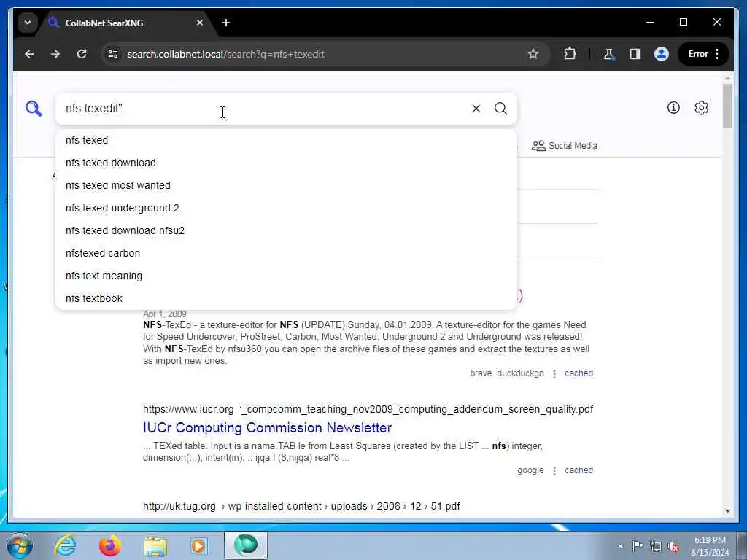Show hidden system tray icons

pyautogui.click(x=620, y=547)
